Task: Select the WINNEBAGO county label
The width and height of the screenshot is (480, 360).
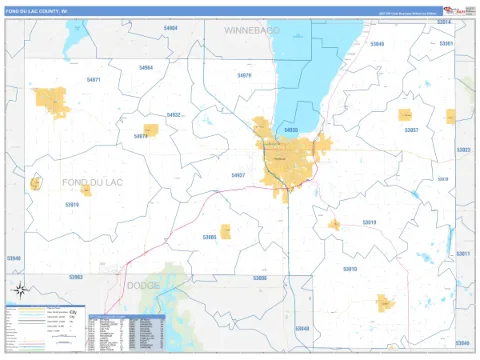Action: pos(252,31)
